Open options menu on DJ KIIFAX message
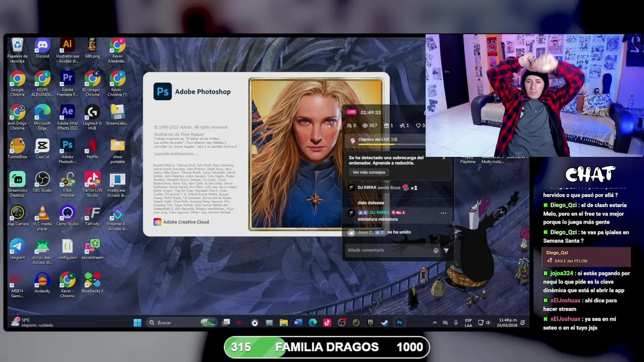This screenshot has width=644, height=362. (443, 213)
